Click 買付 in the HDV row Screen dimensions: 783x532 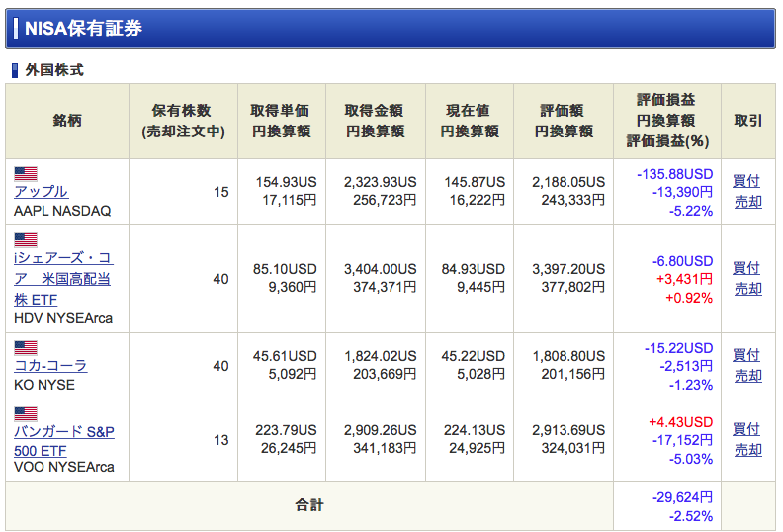[x=746, y=268]
